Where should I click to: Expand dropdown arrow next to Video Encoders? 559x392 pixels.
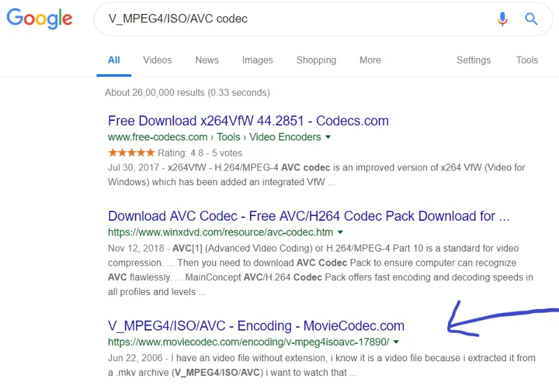tap(328, 137)
